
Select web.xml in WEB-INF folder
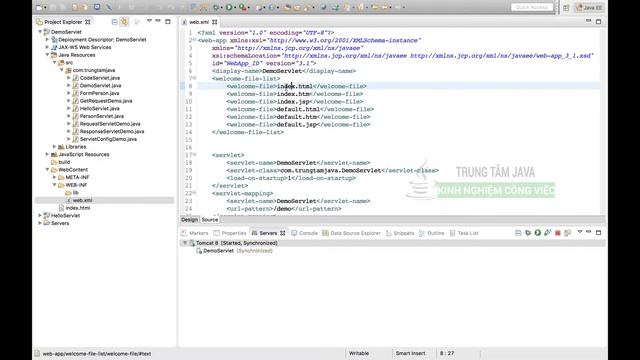click(x=82, y=200)
